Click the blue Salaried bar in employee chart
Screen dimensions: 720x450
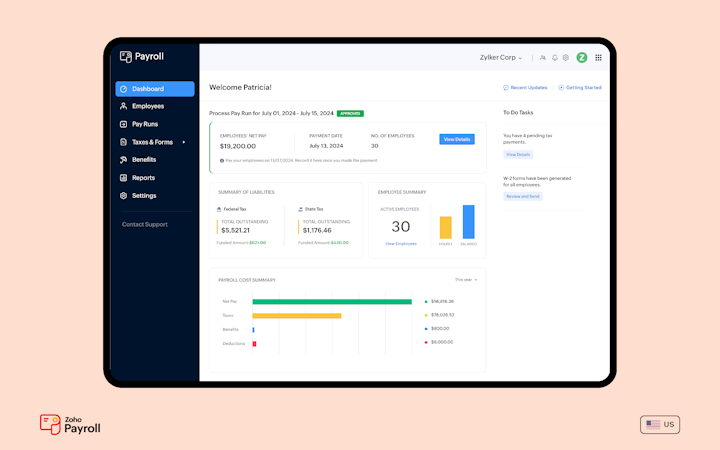tap(468, 222)
